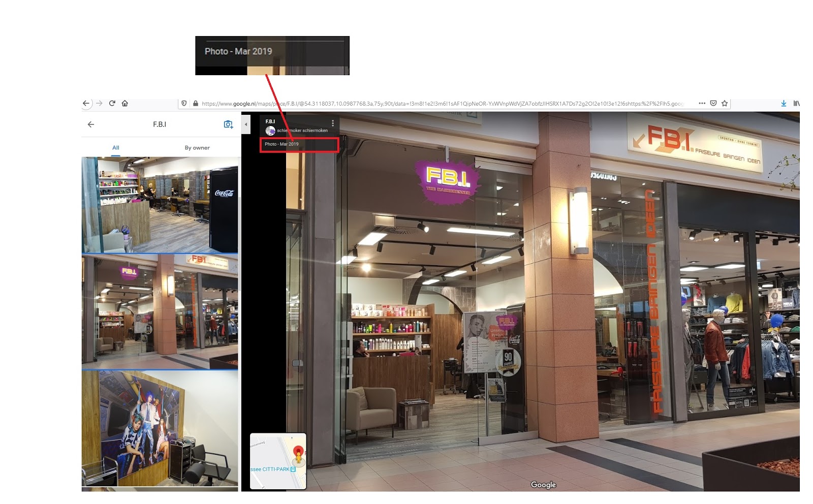The image size is (813, 504).
Task: Open the browser Home page
Action: coord(125,103)
